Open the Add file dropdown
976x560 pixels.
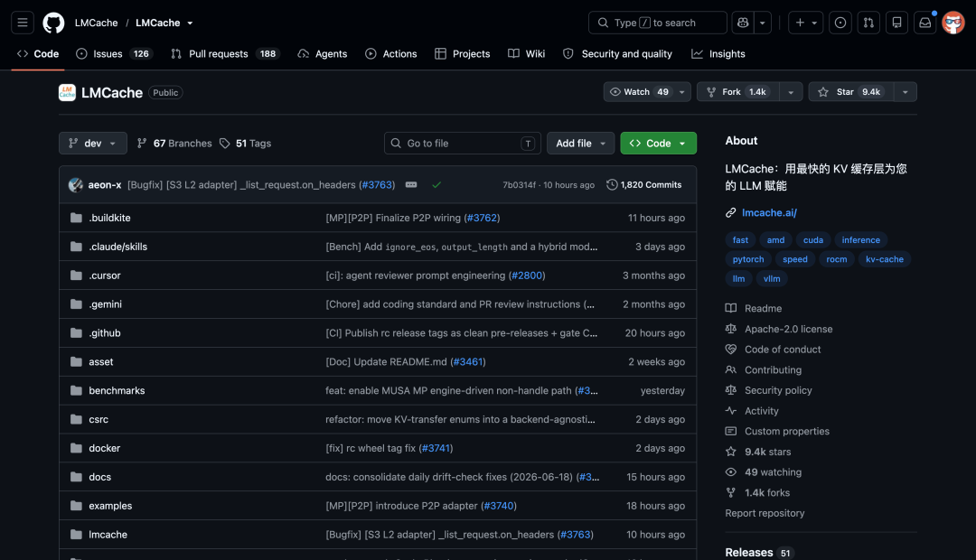tap(581, 143)
